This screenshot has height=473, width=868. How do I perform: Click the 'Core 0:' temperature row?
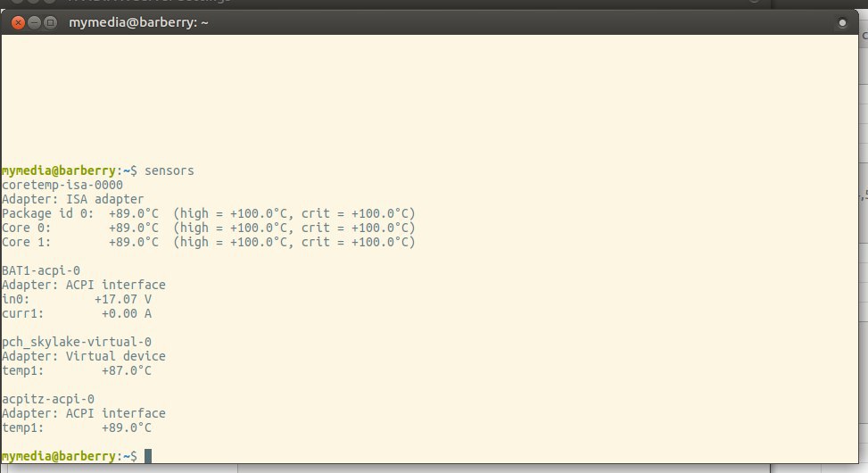pos(209,228)
